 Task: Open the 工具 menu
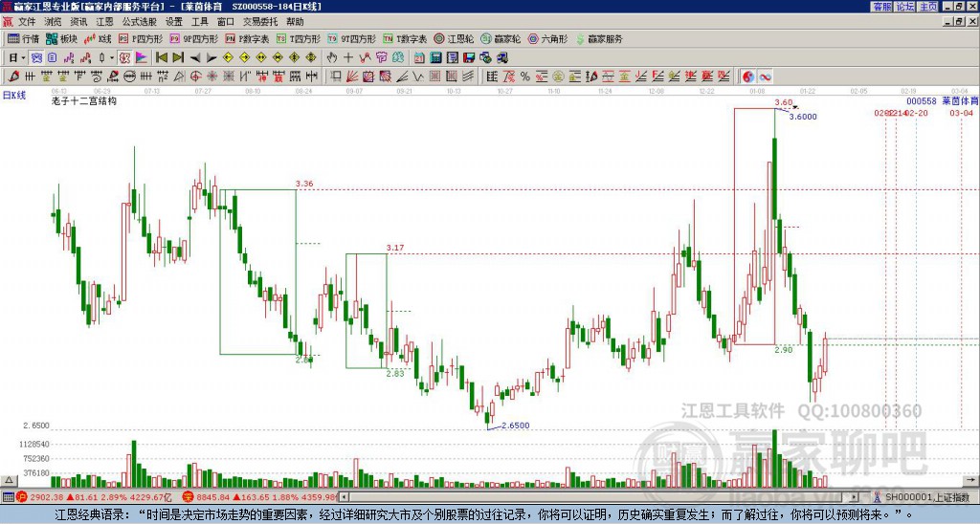click(x=199, y=22)
